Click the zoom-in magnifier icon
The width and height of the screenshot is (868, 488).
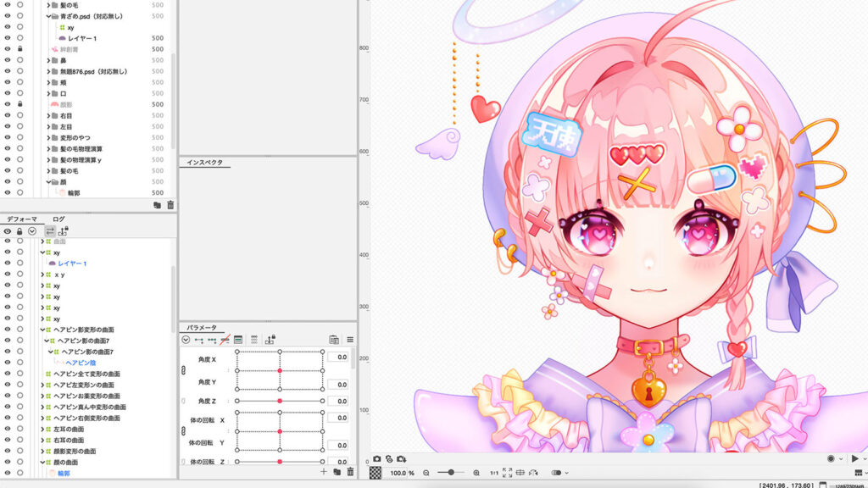point(476,473)
